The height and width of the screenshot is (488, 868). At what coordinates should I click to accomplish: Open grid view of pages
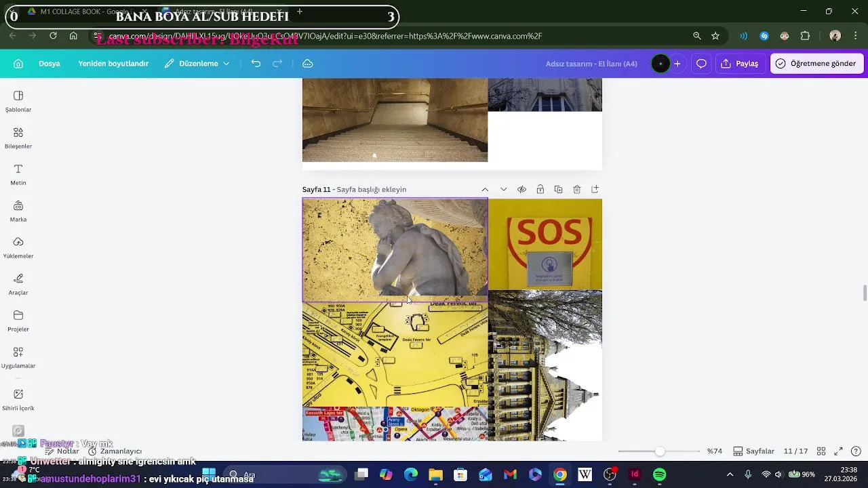[821, 451]
